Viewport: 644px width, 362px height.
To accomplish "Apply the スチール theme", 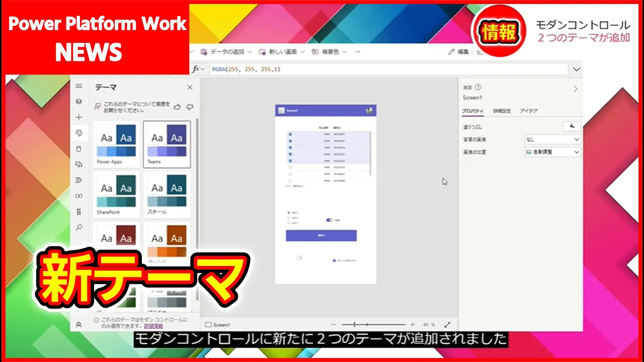I will (x=167, y=195).
